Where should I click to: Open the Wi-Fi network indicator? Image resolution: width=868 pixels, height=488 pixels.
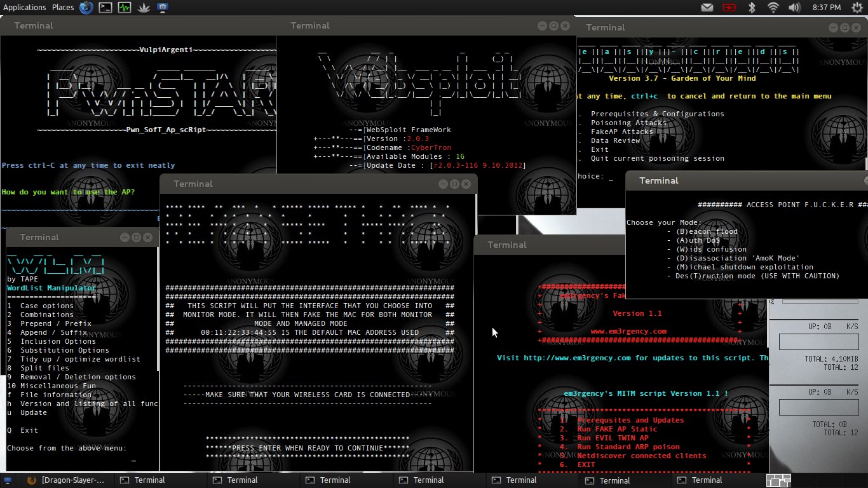click(773, 8)
